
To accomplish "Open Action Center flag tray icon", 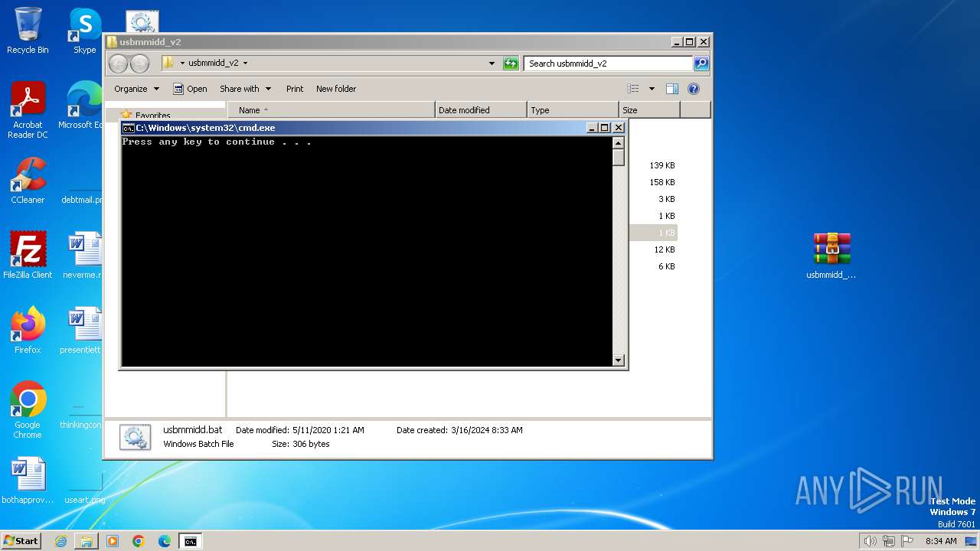I will 909,541.
